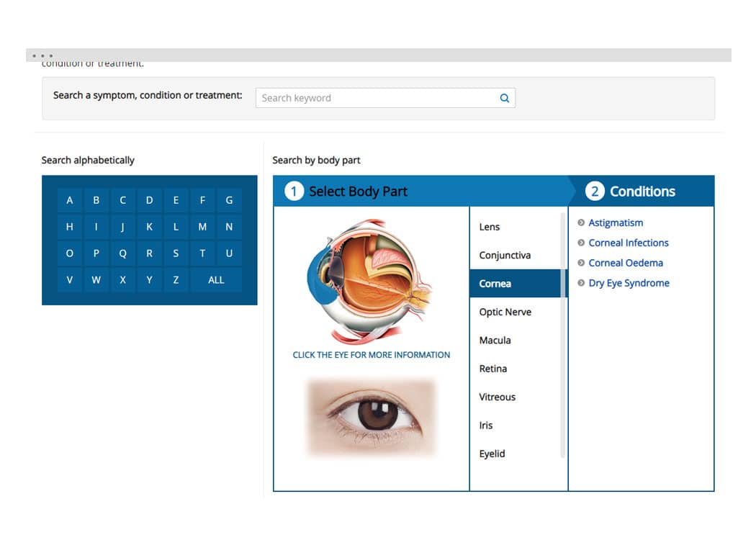Choose Eyelid in the body part list
The width and height of the screenshot is (756, 540).
click(492, 454)
